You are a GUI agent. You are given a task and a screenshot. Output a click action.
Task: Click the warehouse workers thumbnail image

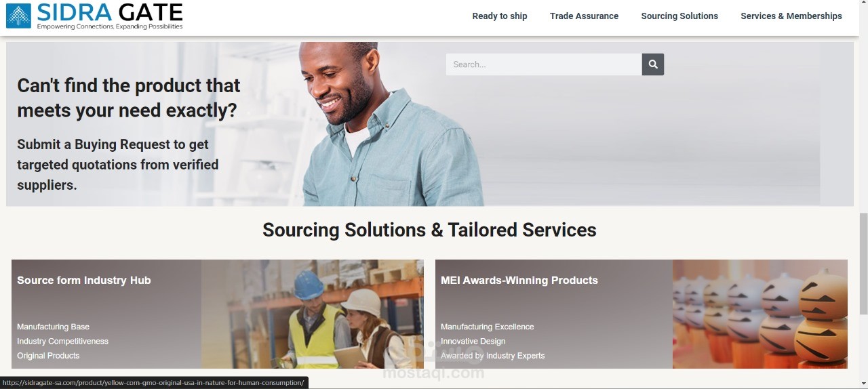click(313, 314)
